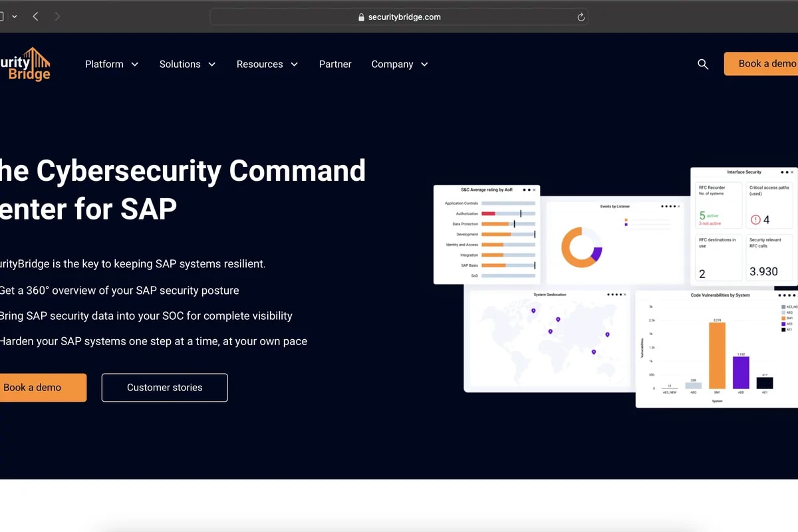Open the Customer stories button
This screenshot has height=532, width=798.
[x=165, y=387]
